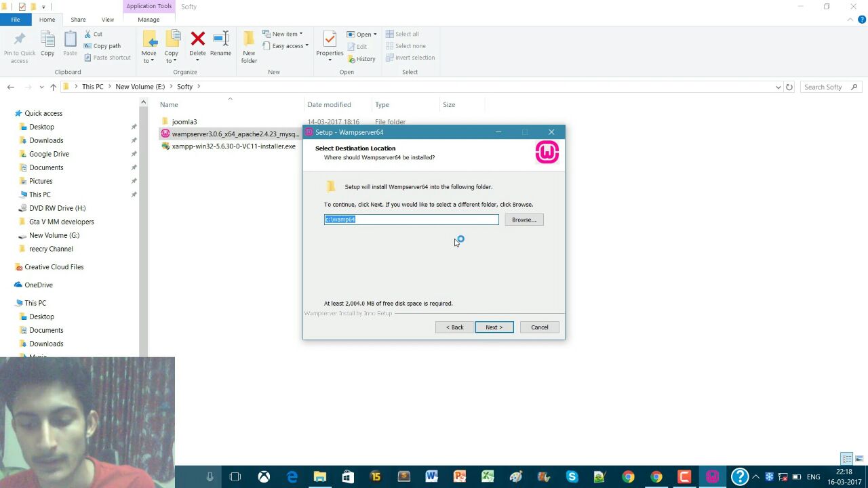Select New Volume (G:) in sidebar

(x=54, y=235)
